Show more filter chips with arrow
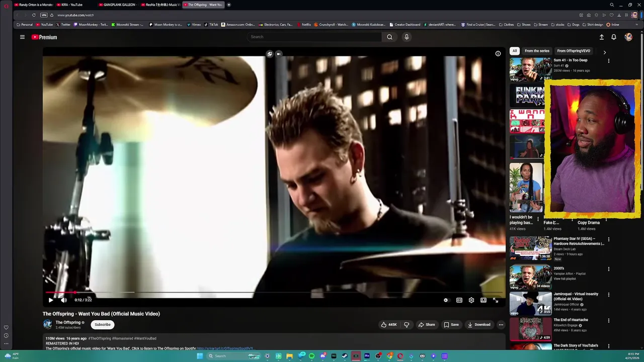 (x=604, y=52)
